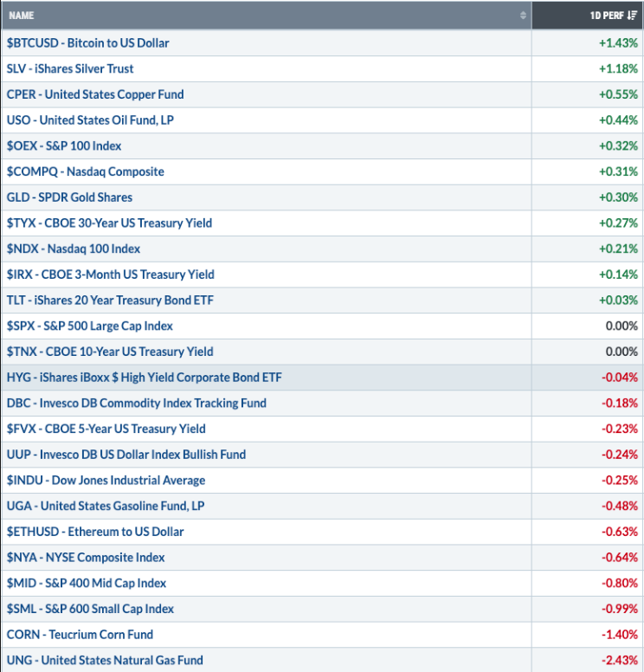
Task: Open GLD - SPDR Gold Shares
Action: tap(69, 197)
